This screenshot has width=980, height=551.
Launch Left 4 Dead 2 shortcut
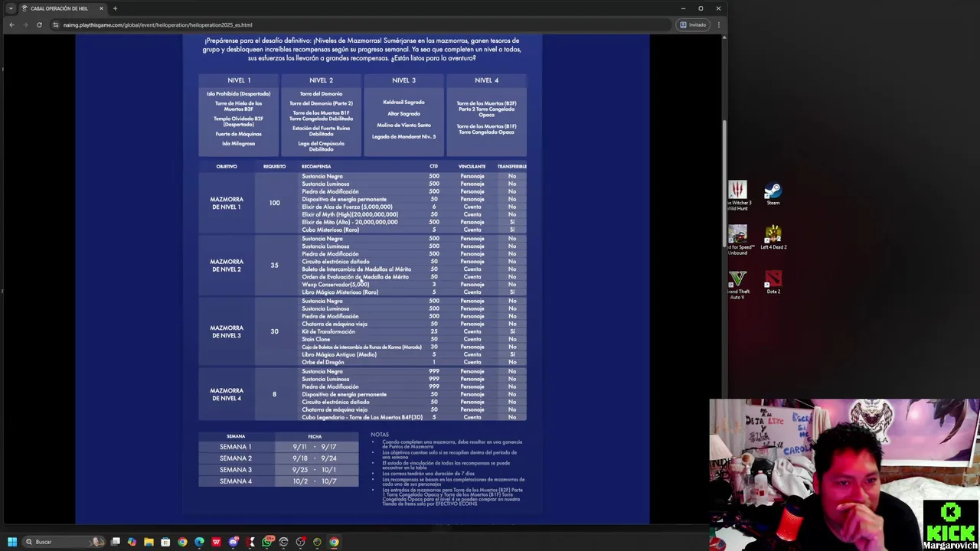point(773,237)
